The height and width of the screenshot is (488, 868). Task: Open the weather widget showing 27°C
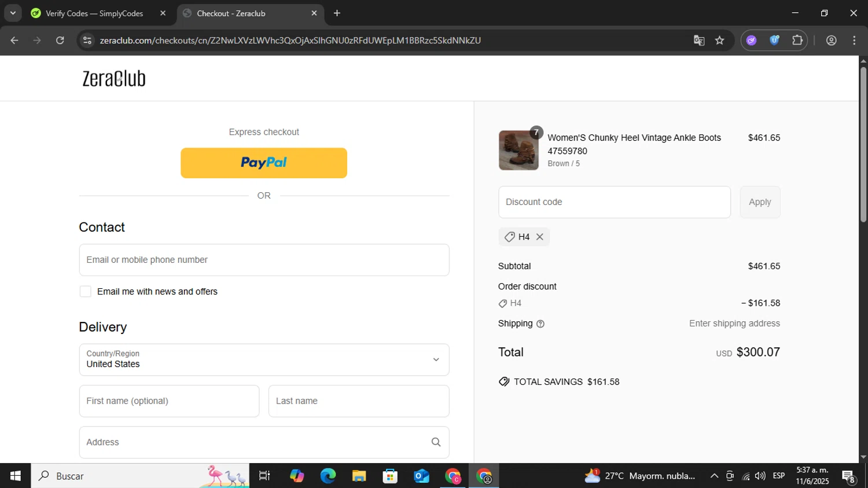pyautogui.click(x=640, y=476)
